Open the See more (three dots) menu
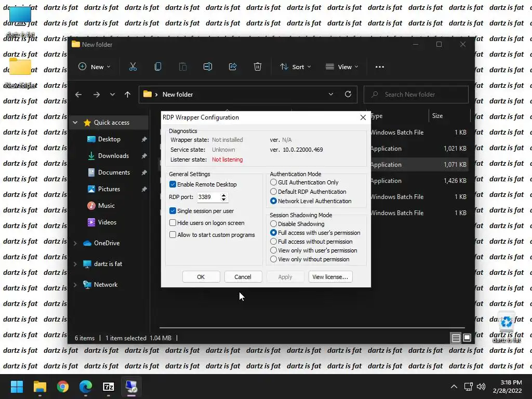 (380, 67)
